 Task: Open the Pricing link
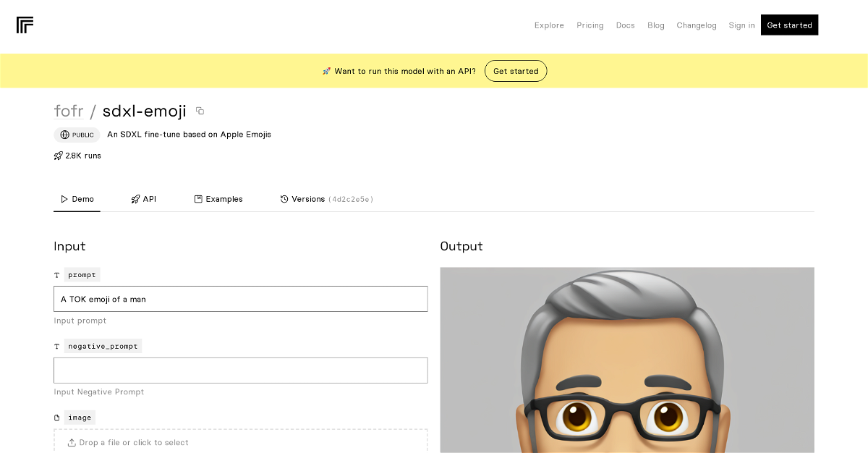point(590,25)
